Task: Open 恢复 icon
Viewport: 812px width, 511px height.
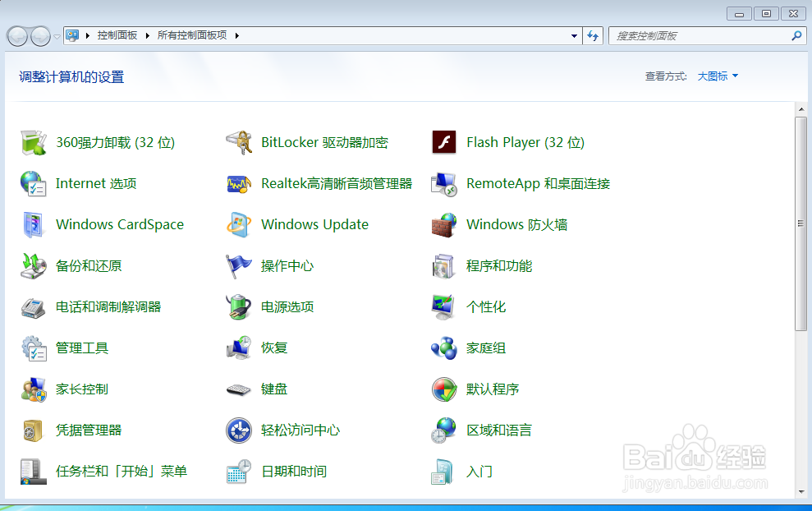Action: [239, 348]
